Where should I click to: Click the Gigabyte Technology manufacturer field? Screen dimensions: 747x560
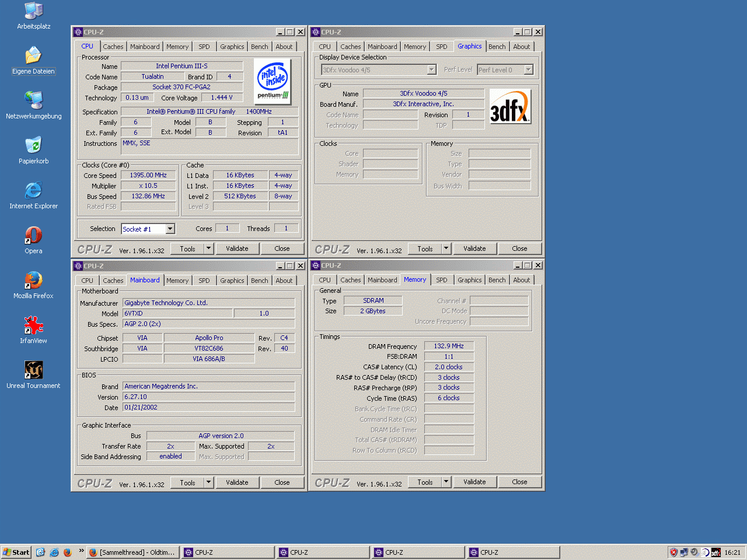tap(209, 303)
